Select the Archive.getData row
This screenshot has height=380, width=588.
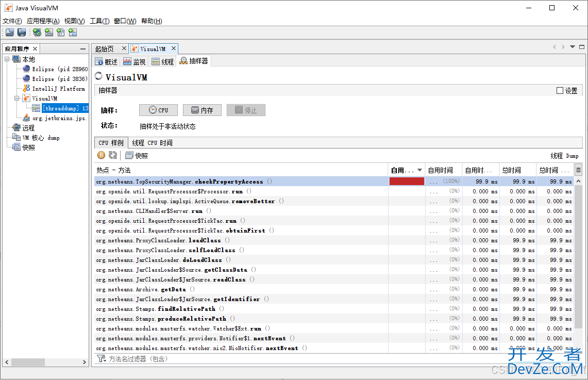334,289
